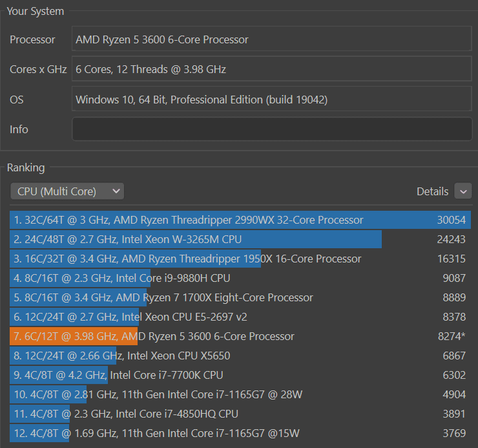Click the Ranking section heading

26,168
